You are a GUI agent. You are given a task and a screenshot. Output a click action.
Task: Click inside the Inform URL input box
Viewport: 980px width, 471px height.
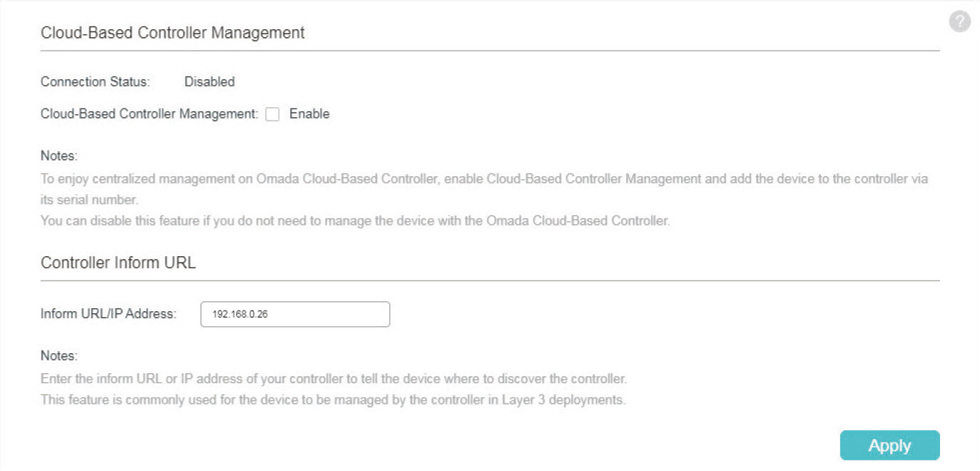[x=295, y=314]
